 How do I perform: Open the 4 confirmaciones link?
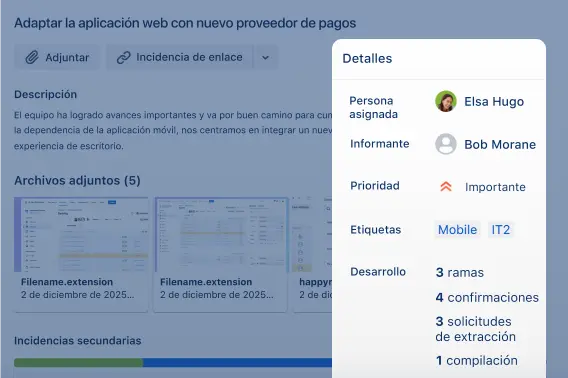pyautogui.click(x=487, y=297)
